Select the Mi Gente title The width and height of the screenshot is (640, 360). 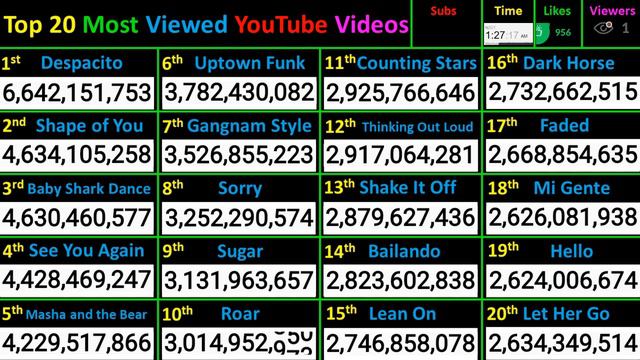point(571,188)
